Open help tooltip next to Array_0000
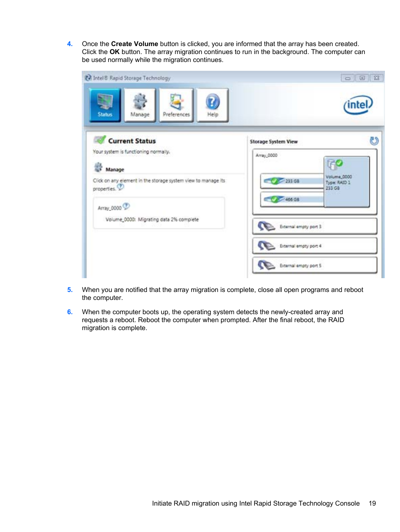This screenshot has width=400, height=532. pyautogui.click(x=126, y=206)
